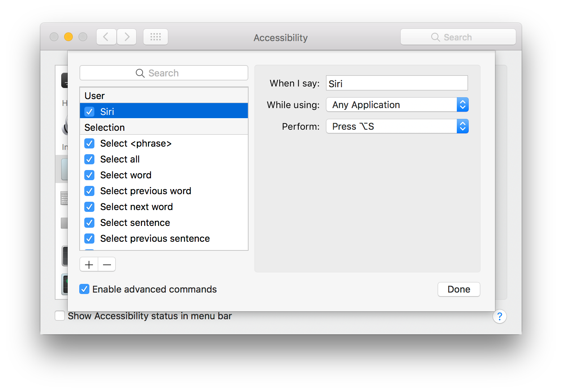Viewport: 562px width, 392px height.
Task: Go forward using the right chevron button
Action: tap(127, 37)
